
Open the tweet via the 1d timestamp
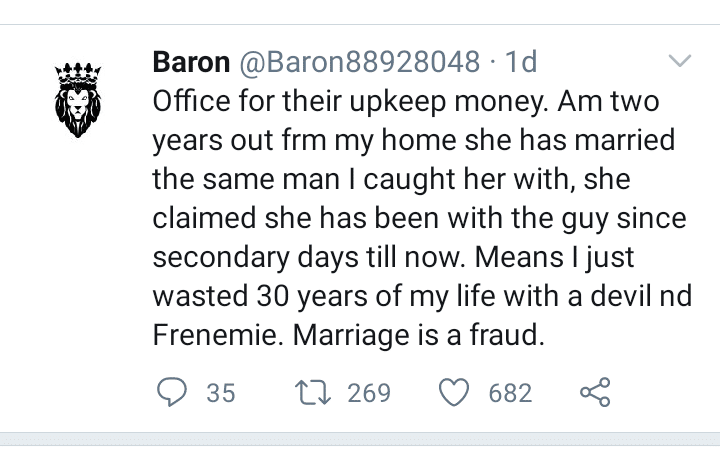point(520,62)
